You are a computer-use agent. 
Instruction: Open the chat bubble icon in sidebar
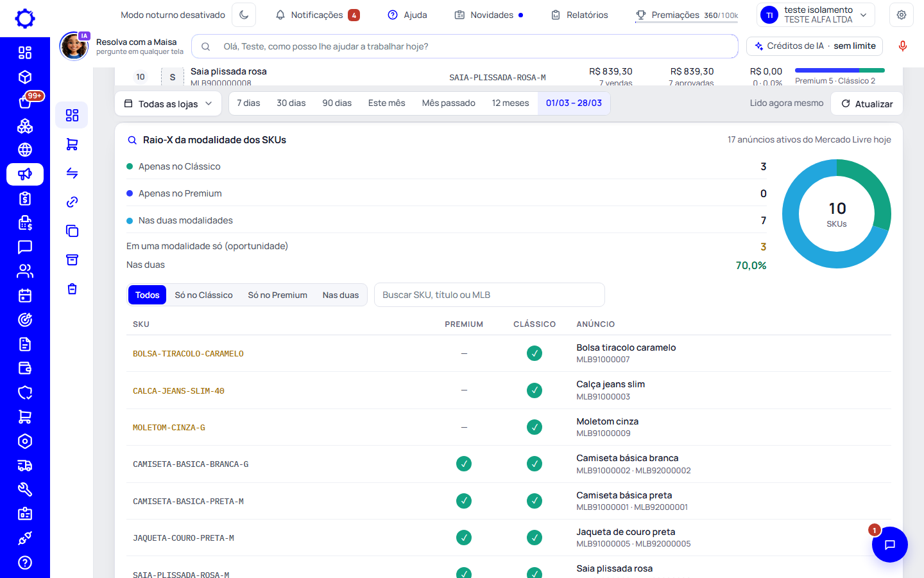point(25,247)
